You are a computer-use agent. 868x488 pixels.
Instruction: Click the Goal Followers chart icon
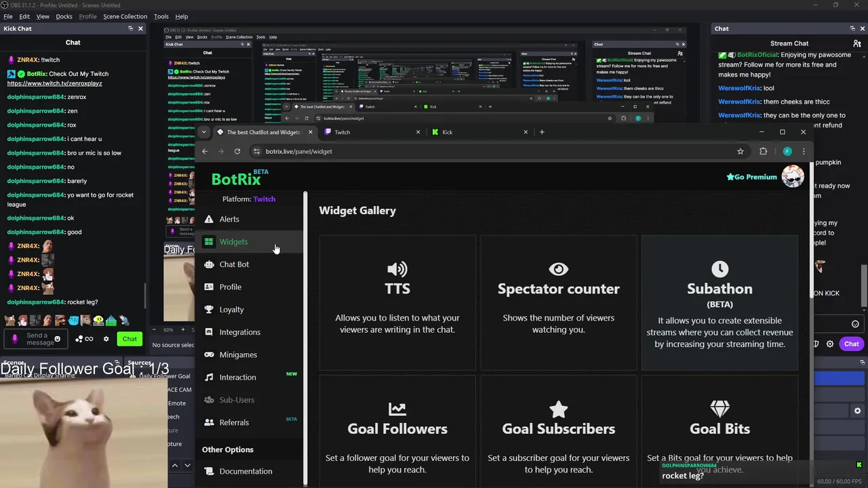[x=397, y=409]
